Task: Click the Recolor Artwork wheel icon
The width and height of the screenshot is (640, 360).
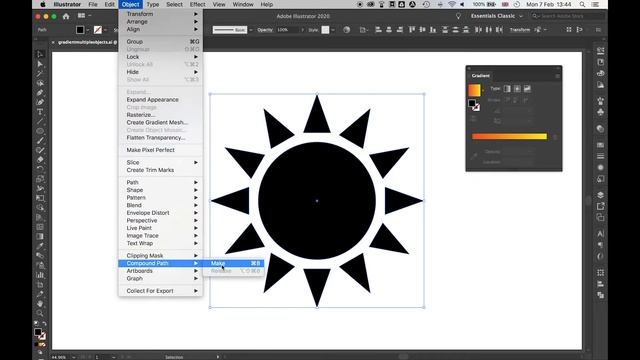Action: point(347,30)
